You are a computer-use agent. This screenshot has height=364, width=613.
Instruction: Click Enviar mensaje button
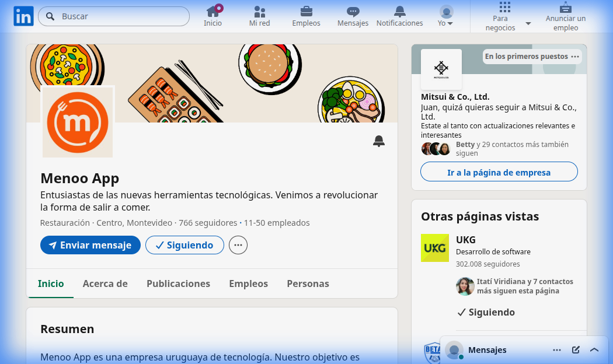coord(90,245)
